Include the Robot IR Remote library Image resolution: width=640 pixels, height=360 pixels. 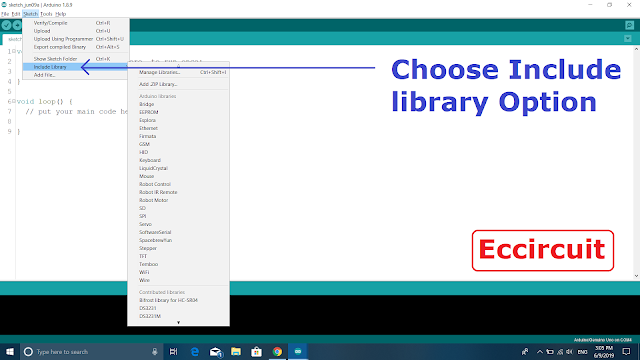coord(178,192)
